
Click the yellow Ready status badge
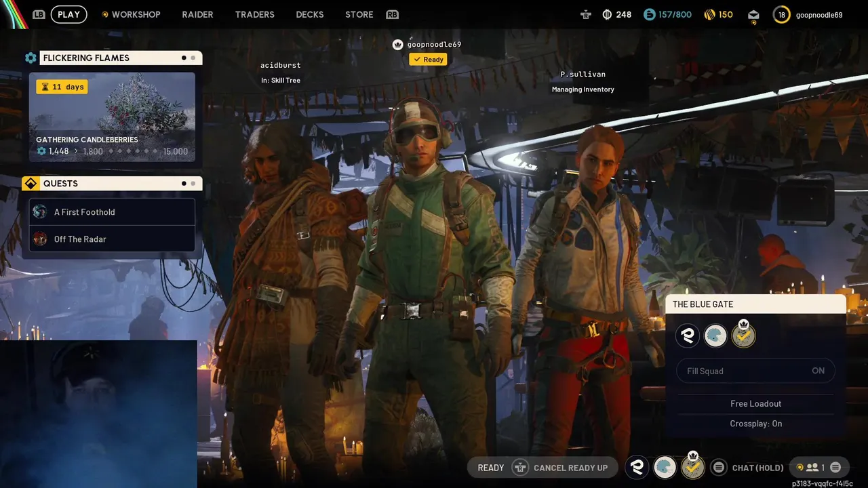[x=428, y=60]
